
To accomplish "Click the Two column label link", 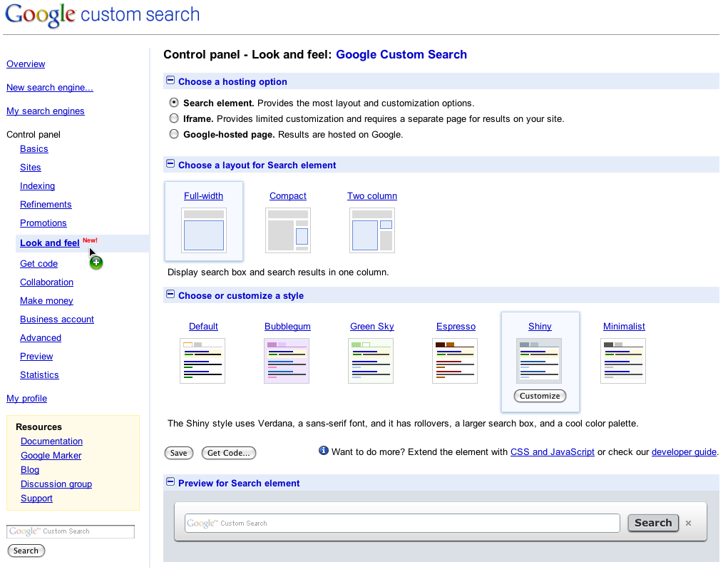I will [372, 196].
